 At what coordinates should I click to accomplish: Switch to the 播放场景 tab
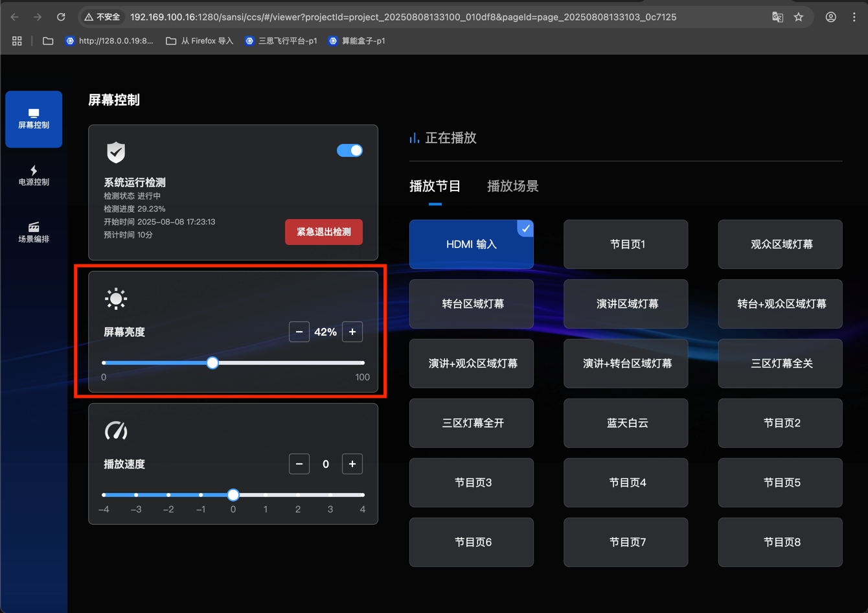(x=513, y=187)
